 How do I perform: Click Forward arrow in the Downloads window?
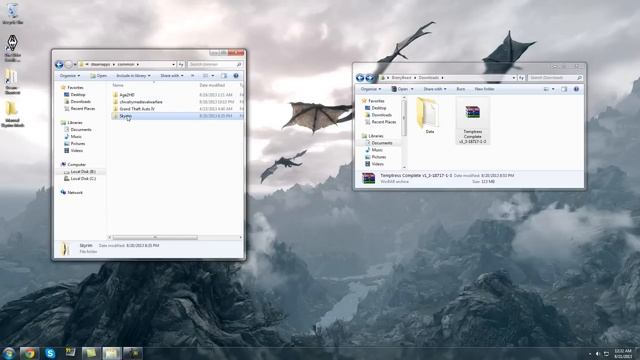tap(369, 78)
